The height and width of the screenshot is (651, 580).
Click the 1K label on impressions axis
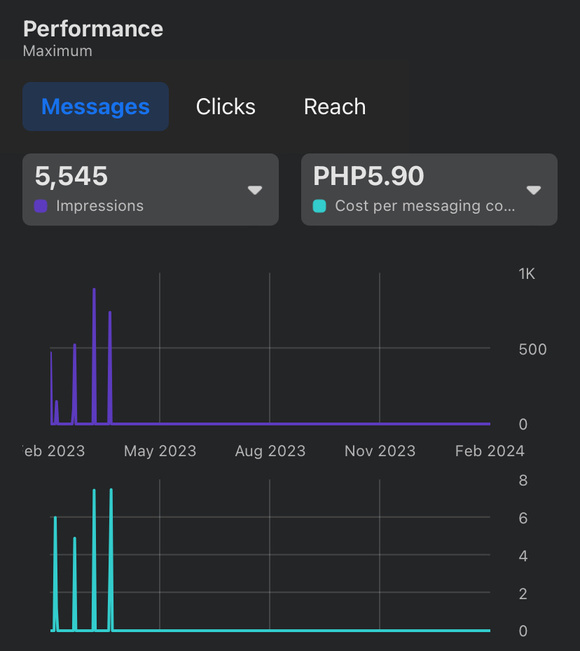526,274
